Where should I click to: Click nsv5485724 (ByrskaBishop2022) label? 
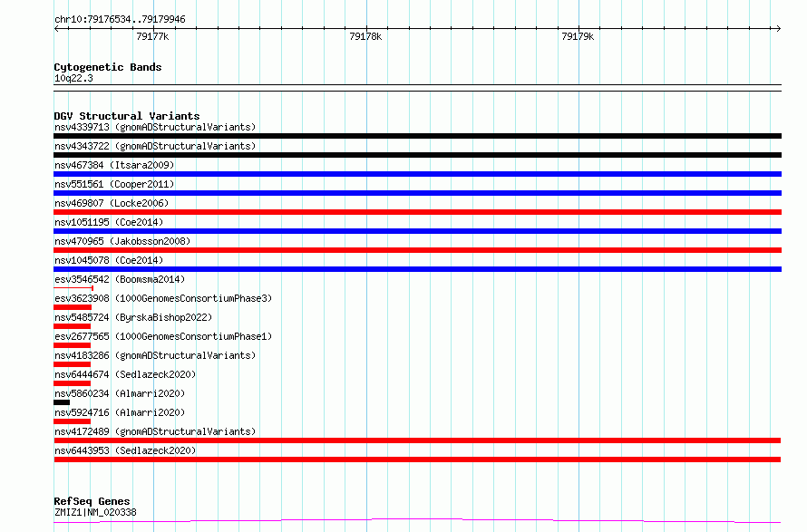(x=133, y=317)
